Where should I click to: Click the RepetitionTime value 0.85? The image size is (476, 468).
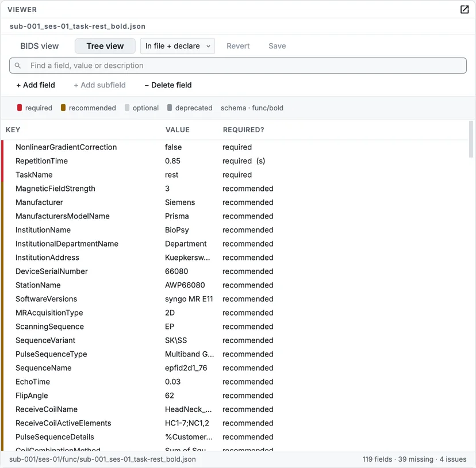pos(172,161)
